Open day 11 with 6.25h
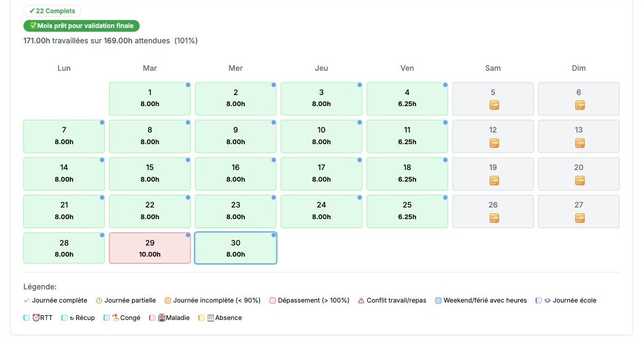The width and height of the screenshot is (644, 339). coord(407,136)
